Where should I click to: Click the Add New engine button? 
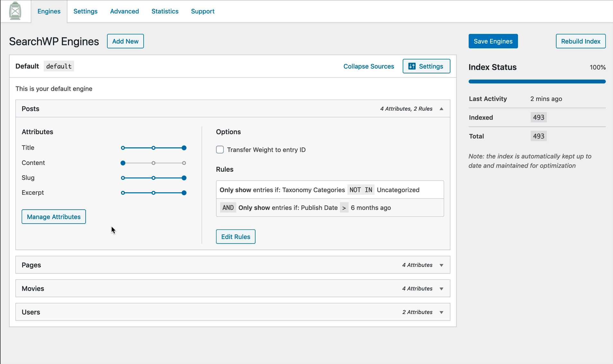click(x=125, y=41)
